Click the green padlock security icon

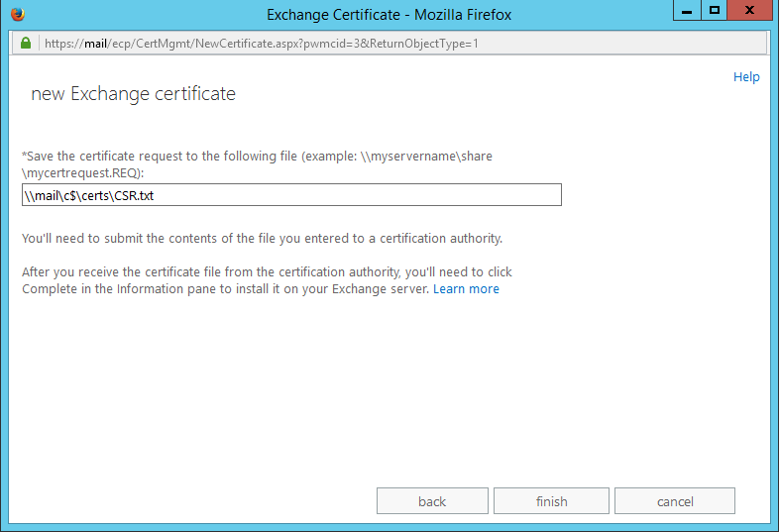click(x=25, y=44)
